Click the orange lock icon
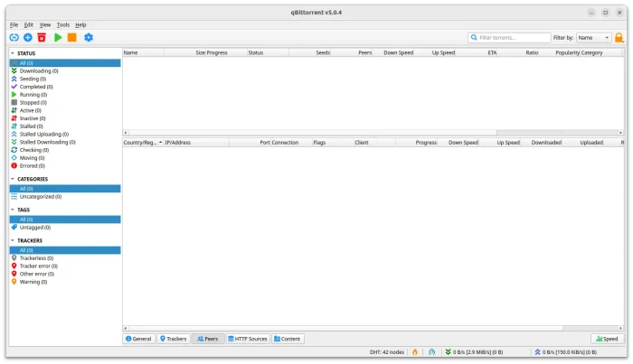The height and width of the screenshot is (364, 633). 619,38
